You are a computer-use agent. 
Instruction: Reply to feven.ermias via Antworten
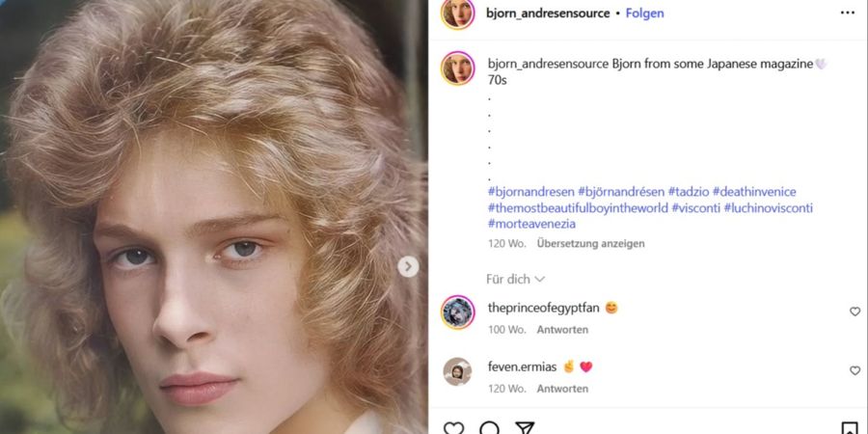point(562,389)
